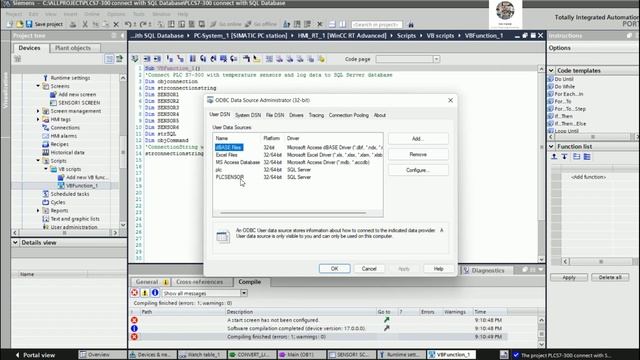
Task: Select MS Access Database data source row
Action: 298,162
